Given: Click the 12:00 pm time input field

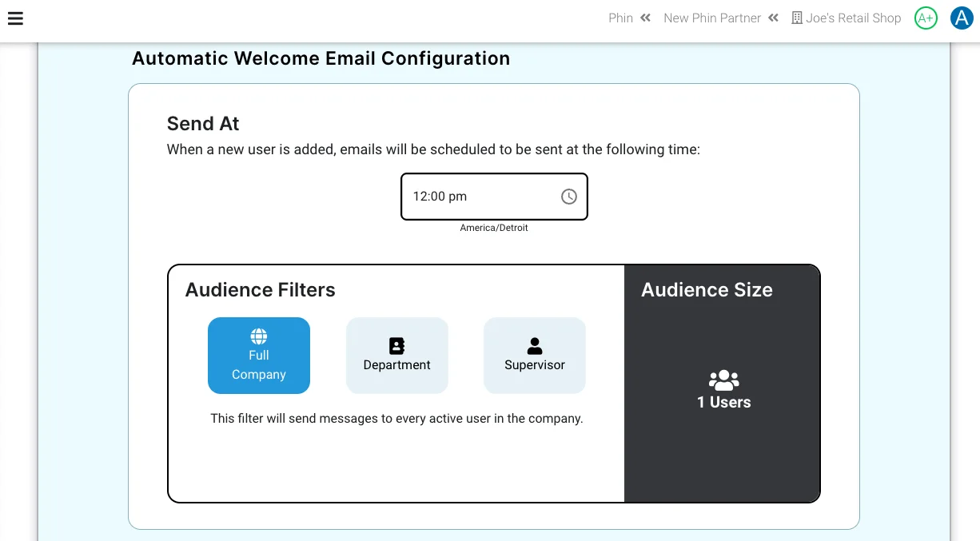Looking at the screenshot, I should point(494,197).
